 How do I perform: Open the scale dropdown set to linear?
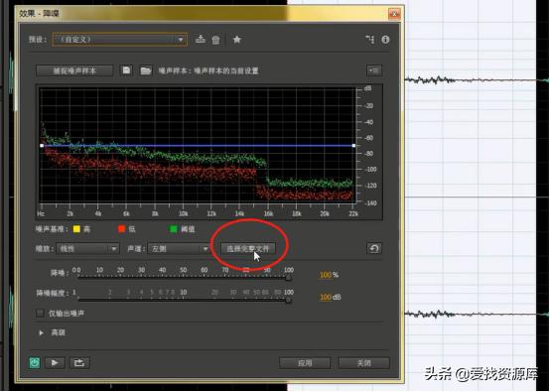click(87, 248)
